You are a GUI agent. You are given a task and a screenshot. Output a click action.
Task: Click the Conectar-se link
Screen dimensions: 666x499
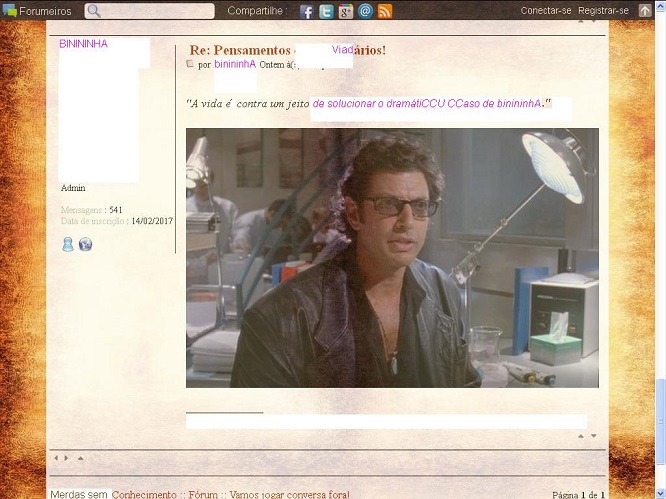[x=546, y=11]
